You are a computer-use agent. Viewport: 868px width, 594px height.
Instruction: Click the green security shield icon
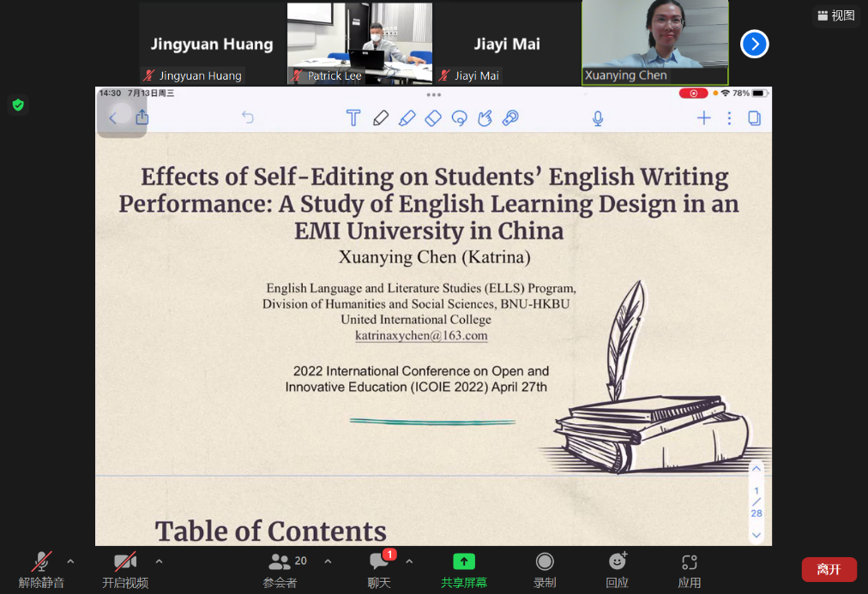pos(18,105)
